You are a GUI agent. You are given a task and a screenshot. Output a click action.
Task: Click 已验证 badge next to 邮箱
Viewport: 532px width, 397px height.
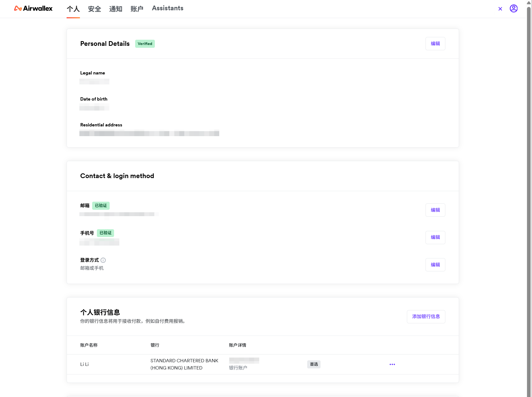pos(101,206)
